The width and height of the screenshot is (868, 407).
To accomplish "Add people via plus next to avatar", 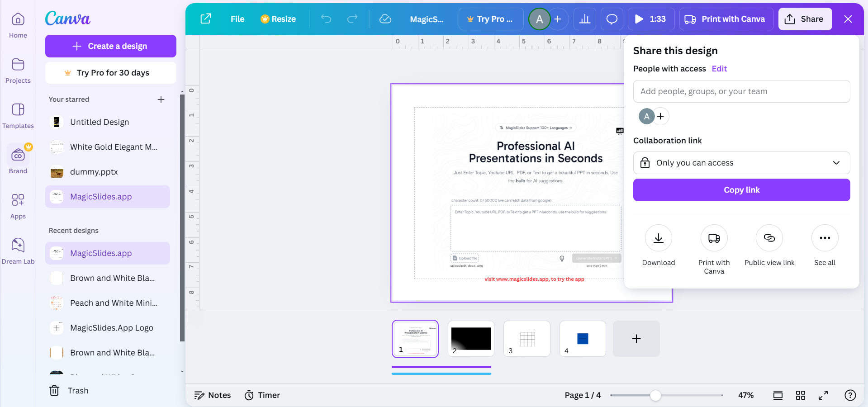I will [661, 116].
